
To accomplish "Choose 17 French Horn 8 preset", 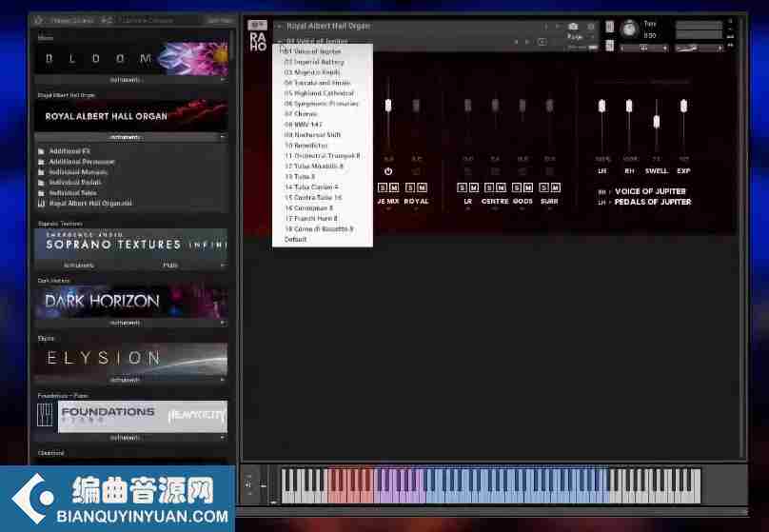I will [323, 218].
